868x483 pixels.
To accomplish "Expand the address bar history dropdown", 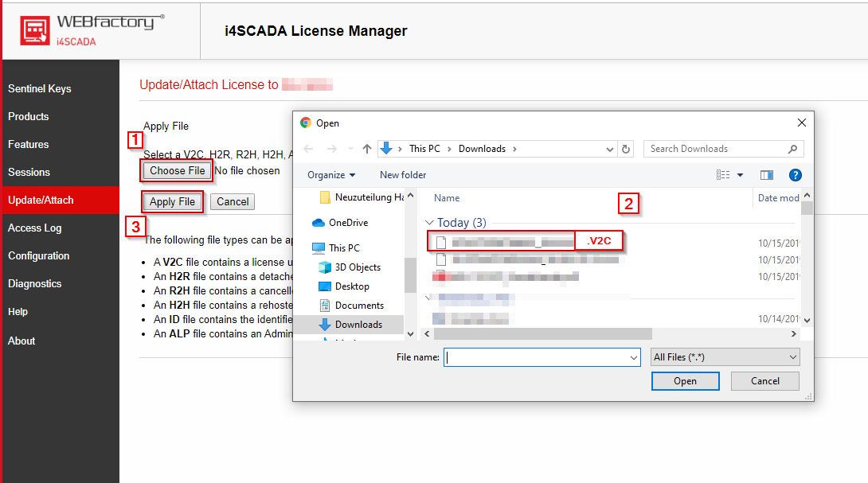I will pyautogui.click(x=609, y=149).
